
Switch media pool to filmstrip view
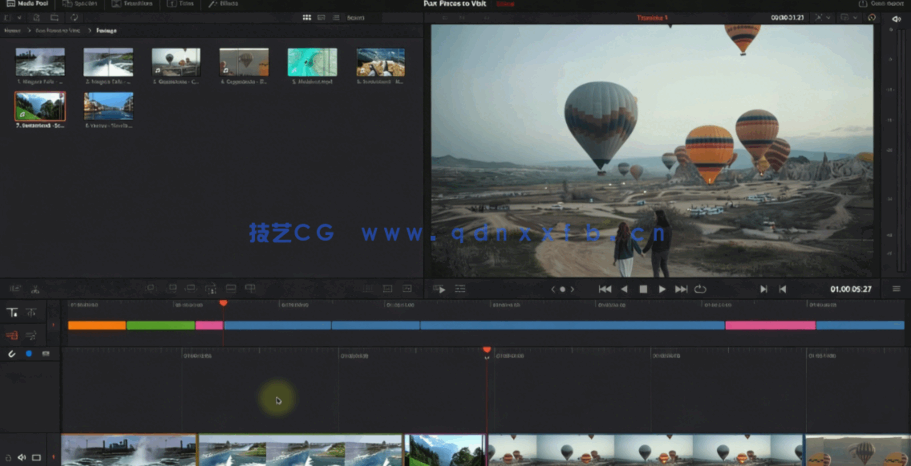tap(321, 18)
